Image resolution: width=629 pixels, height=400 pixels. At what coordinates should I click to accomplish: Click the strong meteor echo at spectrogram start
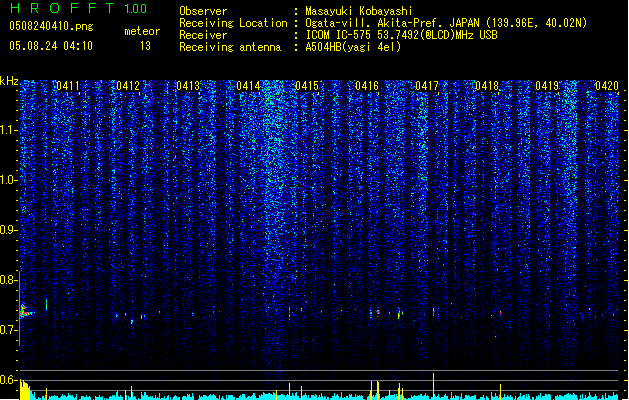point(26,311)
